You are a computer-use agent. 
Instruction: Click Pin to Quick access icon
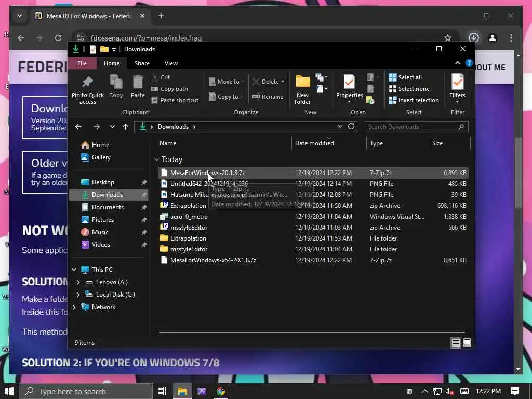pyautogui.click(x=87, y=82)
